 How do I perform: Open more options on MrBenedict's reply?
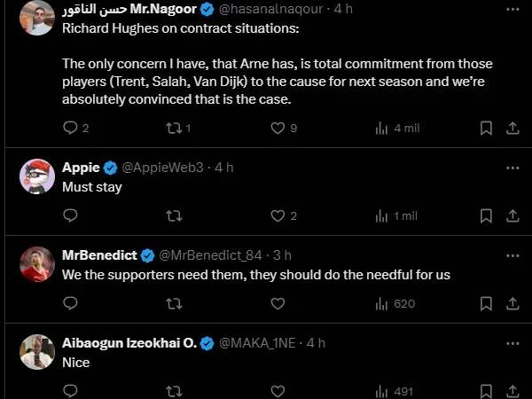(512, 254)
